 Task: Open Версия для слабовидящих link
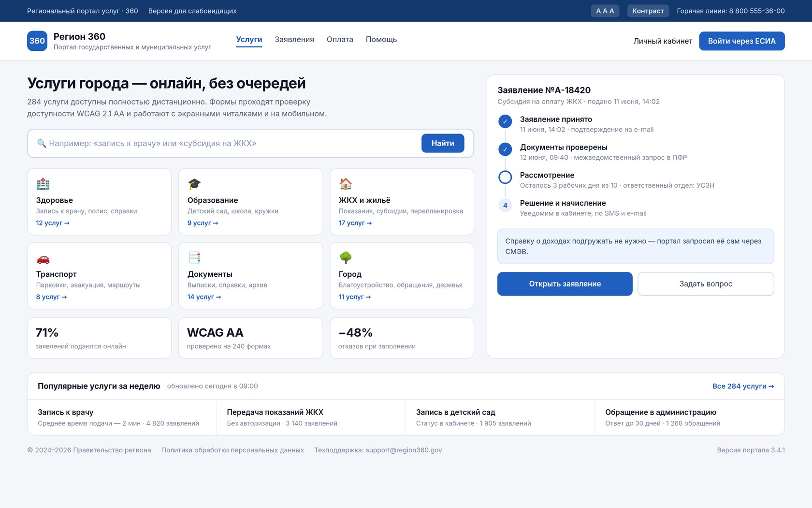192,11
